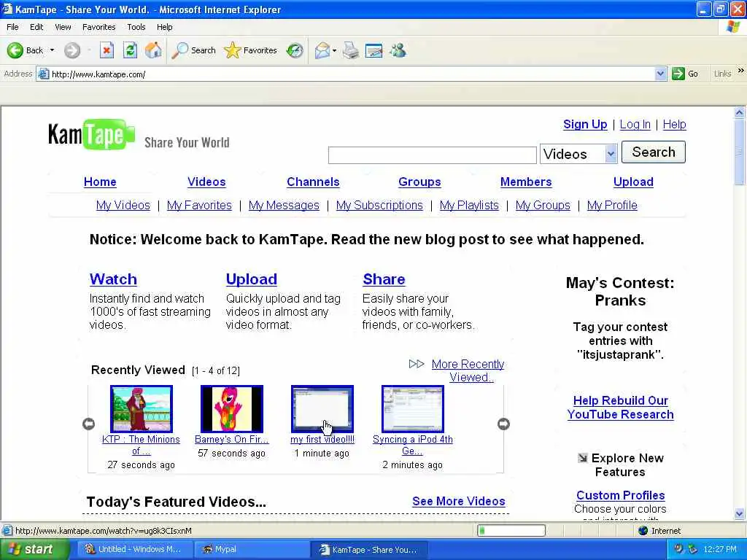The image size is (747, 560).
Task: Show previous recently viewed videos arrow
Action: tap(88, 424)
